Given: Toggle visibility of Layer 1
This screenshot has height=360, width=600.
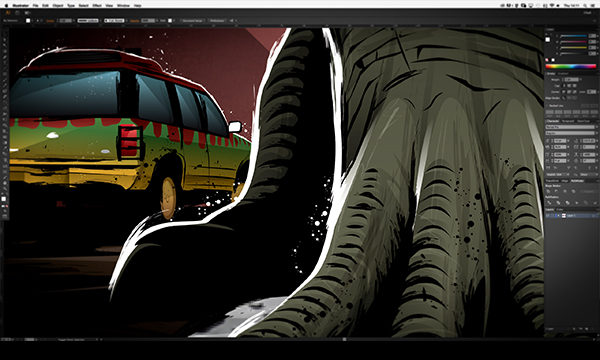Looking at the screenshot, I should [x=548, y=216].
